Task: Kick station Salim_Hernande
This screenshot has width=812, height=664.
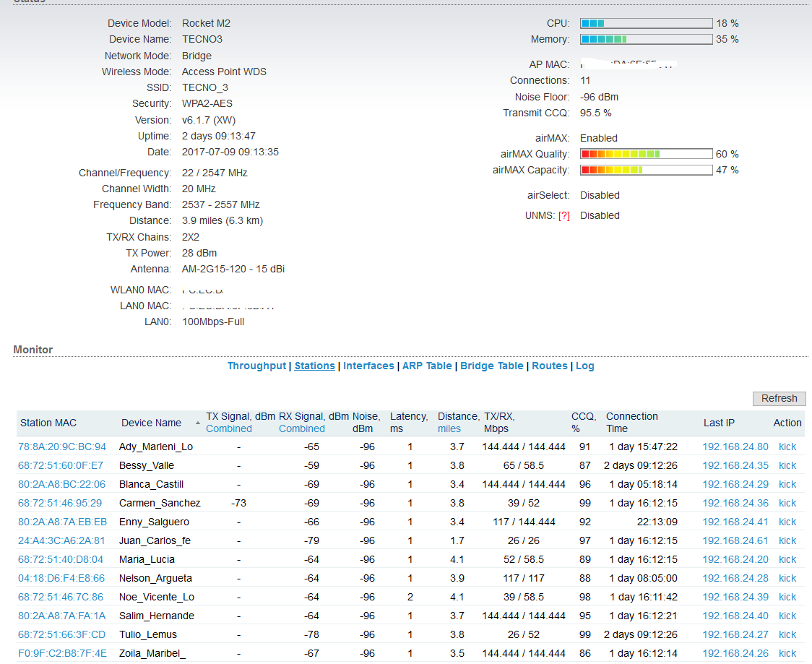Action: (x=787, y=616)
